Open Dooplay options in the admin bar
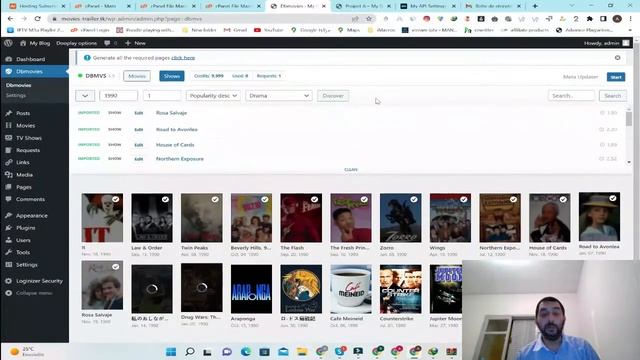The width and height of the screenshot is (640, 360). 77,43
